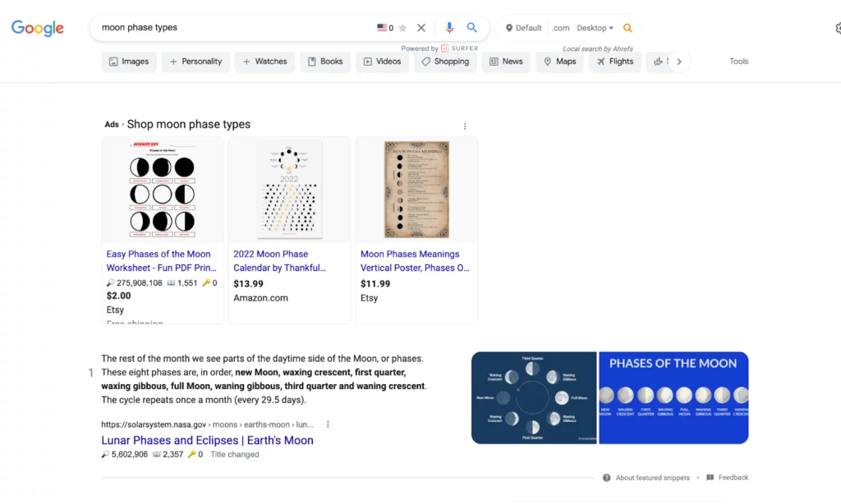Click the blue search magnifier icon
The height and width of the screenshot is (504, 841).
[x=472, y=27]
